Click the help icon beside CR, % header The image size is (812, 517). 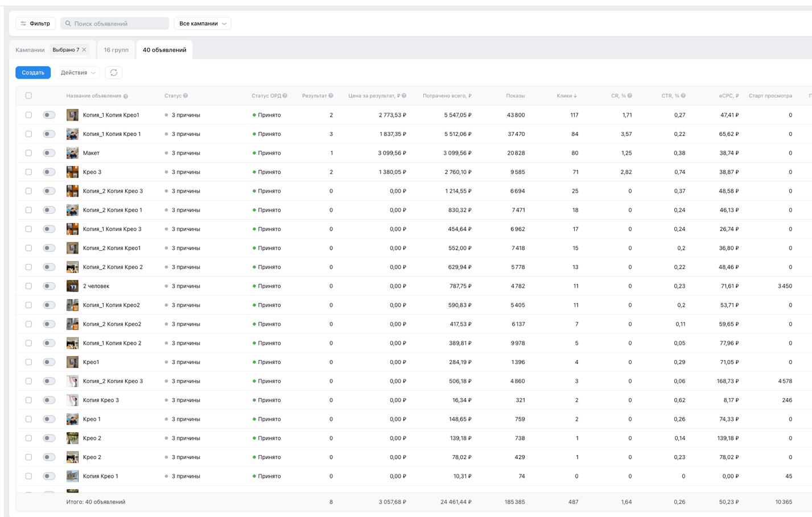630,96
